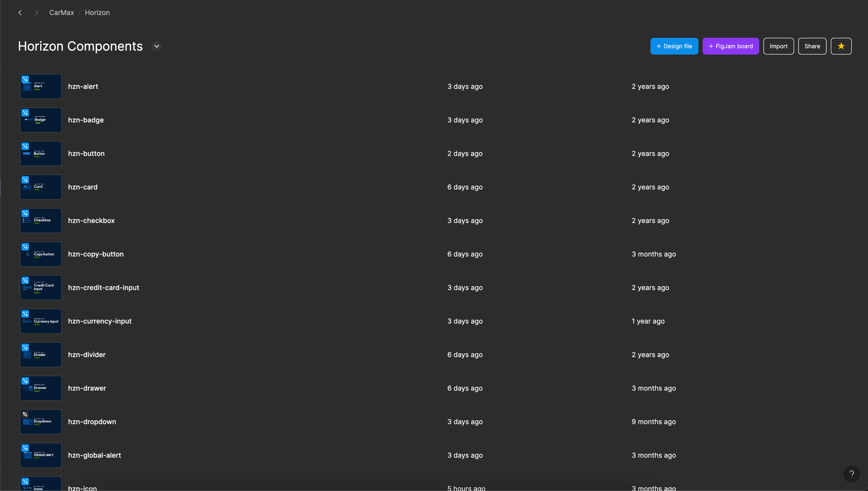
Task: Go to the Horizon breadcrumb
Action: click(97, 12)
